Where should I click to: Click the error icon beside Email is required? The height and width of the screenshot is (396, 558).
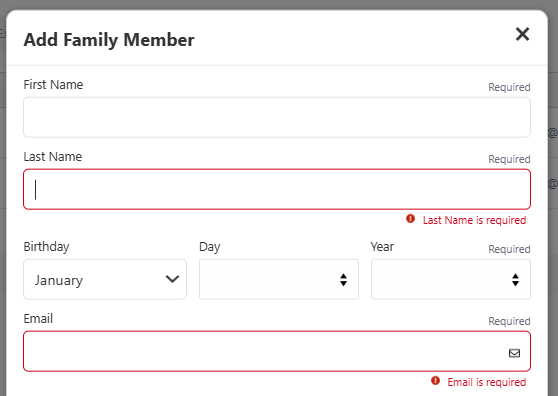[435, 381]
